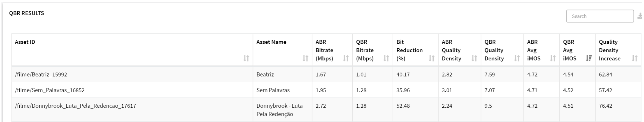Toggle the active QBR Avg iMOS descending sort icon
The image size is (644, 122).
(x=589, y=58)
